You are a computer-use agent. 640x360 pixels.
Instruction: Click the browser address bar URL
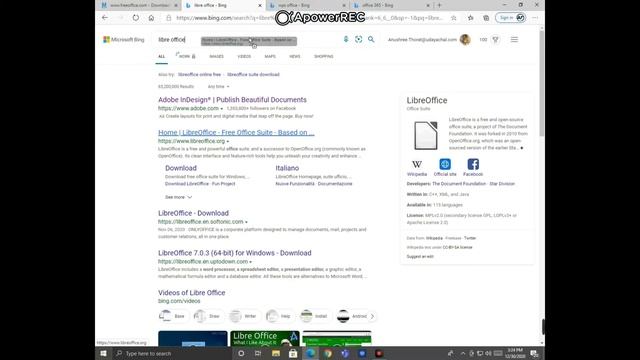(310, 18)
